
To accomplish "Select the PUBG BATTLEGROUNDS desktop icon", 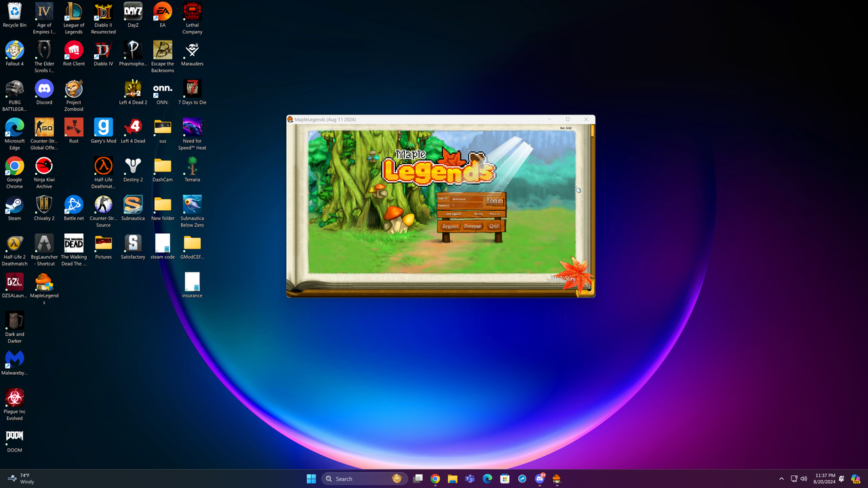I will coord(14,96).
